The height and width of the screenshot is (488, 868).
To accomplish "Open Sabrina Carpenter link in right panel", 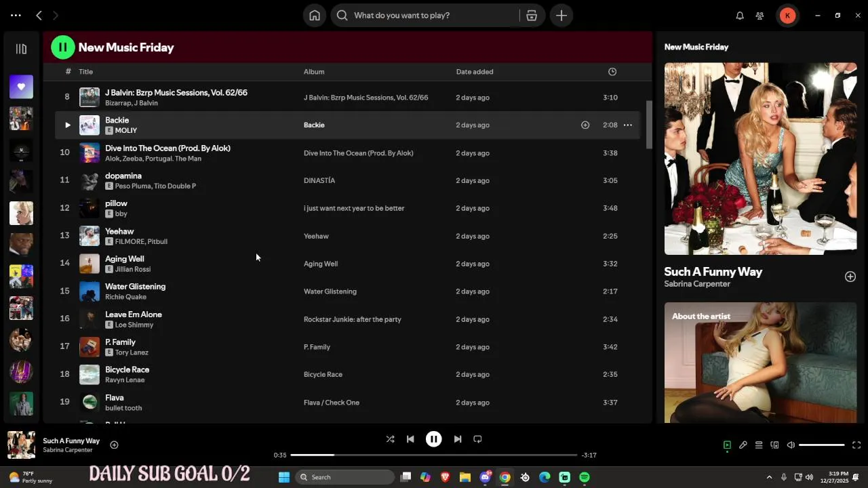I will [697, 284].
